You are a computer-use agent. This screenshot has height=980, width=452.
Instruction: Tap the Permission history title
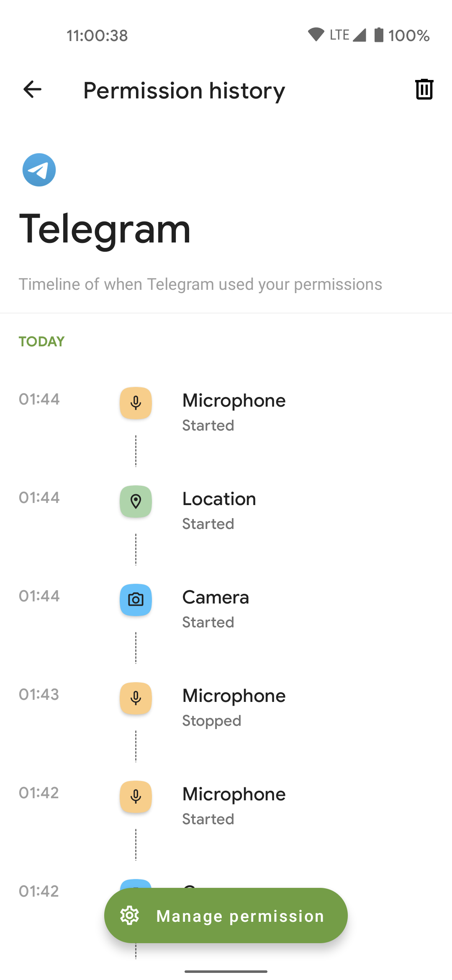click(x=184, y=90)
